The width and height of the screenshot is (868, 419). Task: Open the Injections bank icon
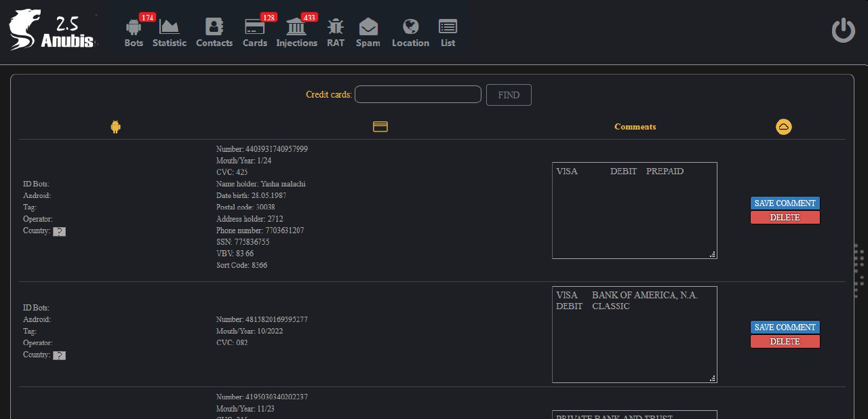click(x=296, y=27)
